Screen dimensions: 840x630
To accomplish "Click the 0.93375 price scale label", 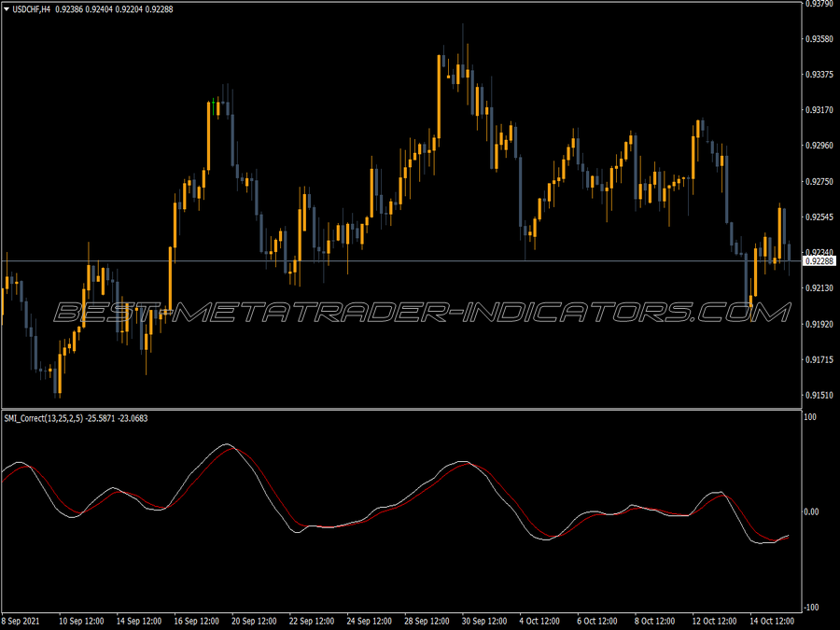I will click(x=819, y=75).
